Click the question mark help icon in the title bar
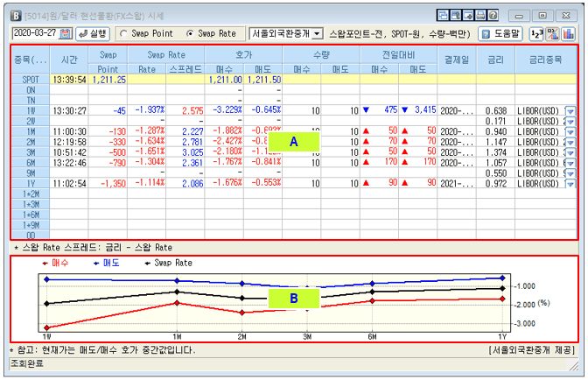Screen dimensions: 588x380 tap(493, 16)
